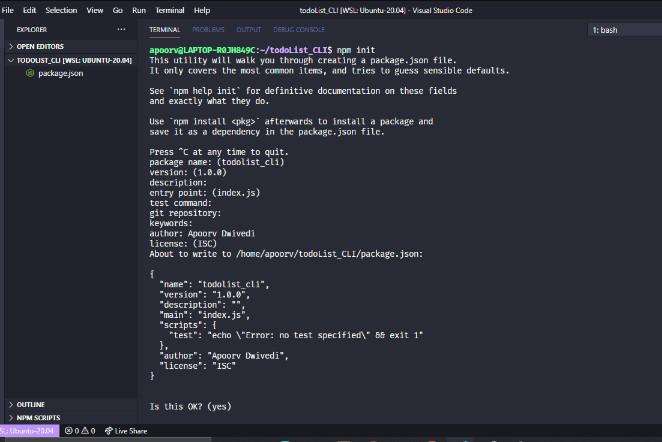The width and height of the screenshot is (662, 442).
Task: Switch to the TERMINAL panel tab
Action: tap(165, 30)
